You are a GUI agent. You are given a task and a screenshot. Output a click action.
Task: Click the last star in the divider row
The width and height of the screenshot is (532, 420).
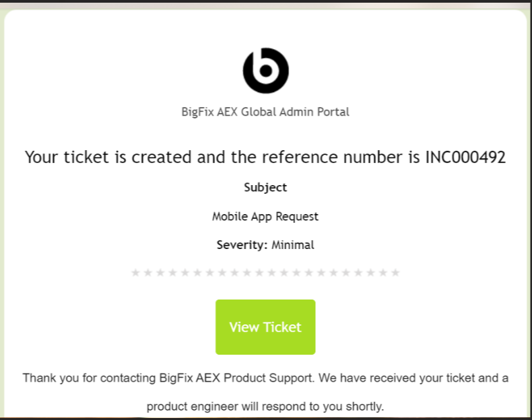(x=395, y=273)
